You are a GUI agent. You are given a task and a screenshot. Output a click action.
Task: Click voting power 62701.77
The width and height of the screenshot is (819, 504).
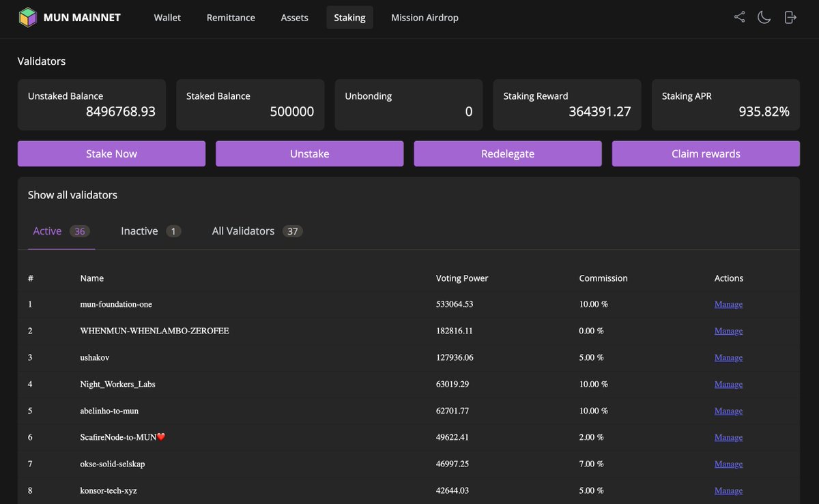coord(452,411)
